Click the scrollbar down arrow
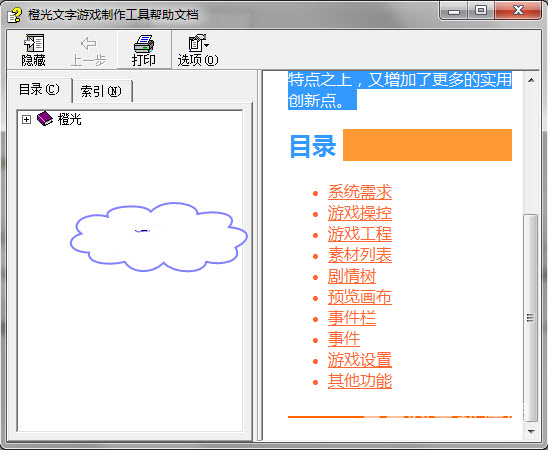The height and width of the screenshot is (450, 548). point(531,432)
